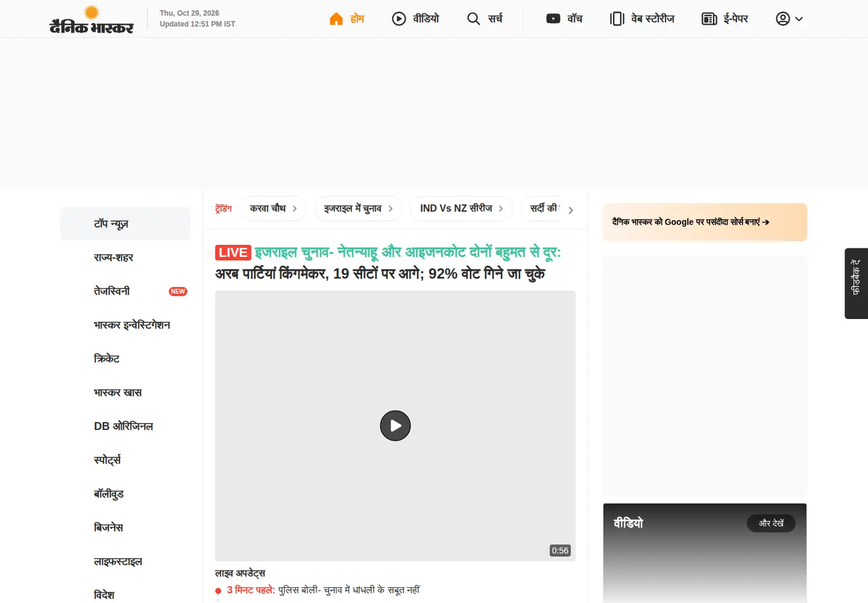This screenshot has height=603, width=868.
Task: Open the 3 मिनट पहले live update
Action: (323, 590)
